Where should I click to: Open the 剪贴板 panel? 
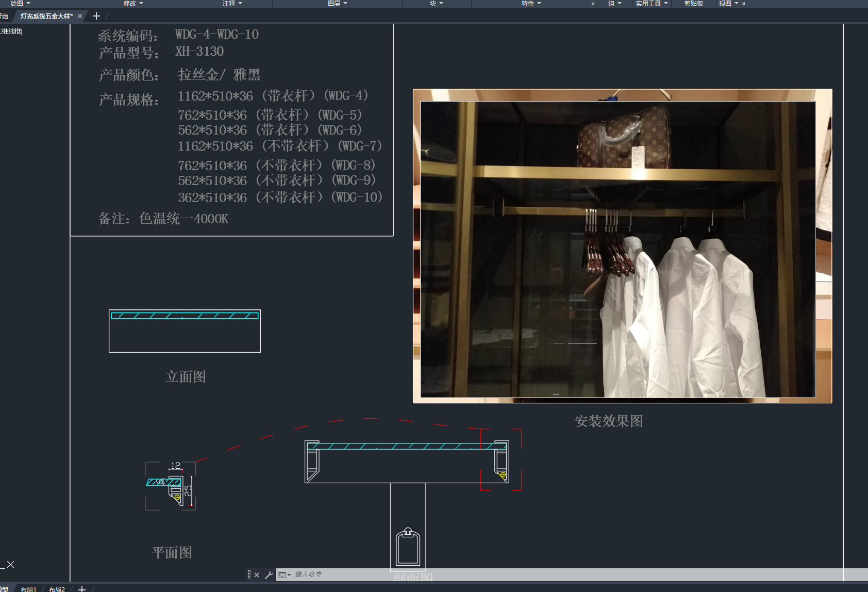(693, 4)
